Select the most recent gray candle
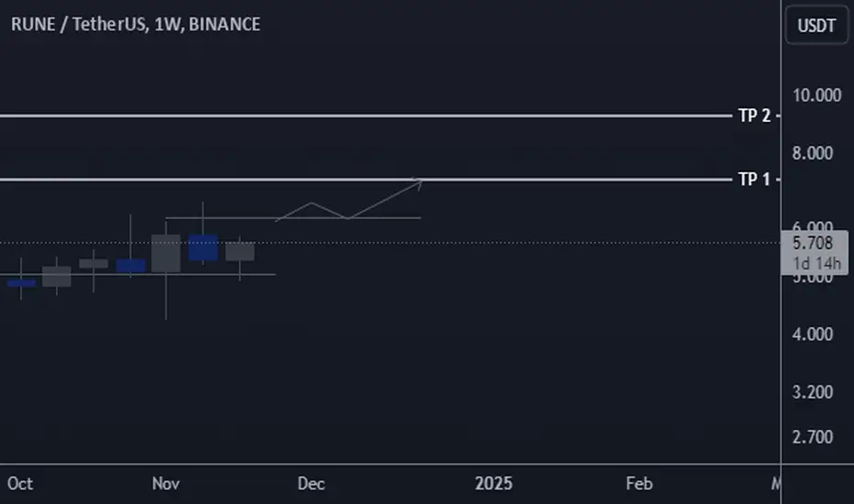This screenshot has height=504, width=854. click(x=240, y=252)
